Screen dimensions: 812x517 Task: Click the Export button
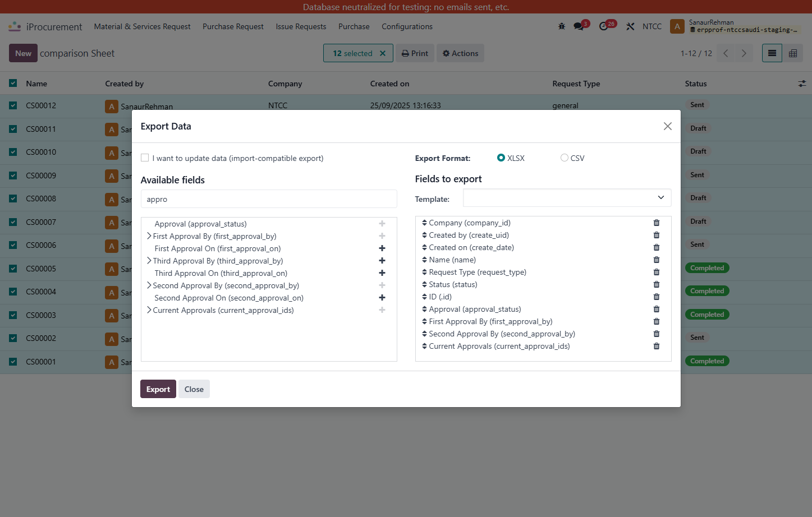[158, 389]
